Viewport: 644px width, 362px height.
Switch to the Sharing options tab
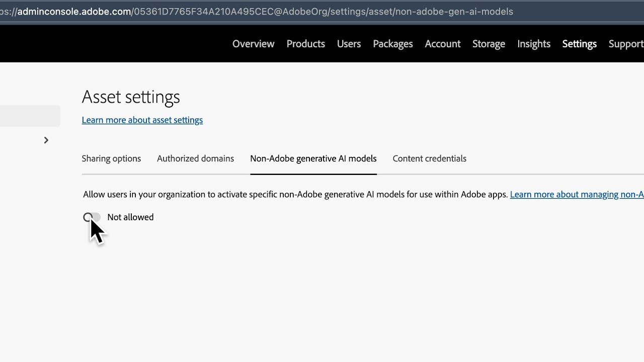111,159
